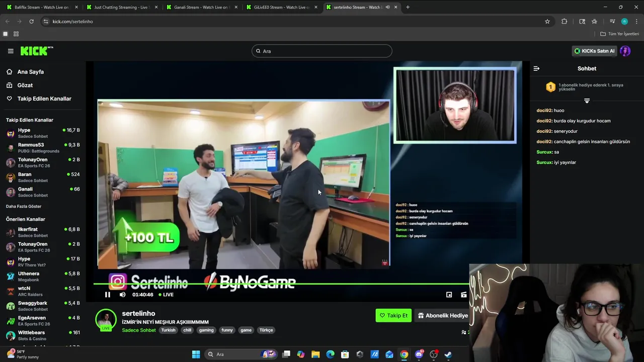Open sertelinho streamer avatar
Screen dimensions: 644x362
106,320
